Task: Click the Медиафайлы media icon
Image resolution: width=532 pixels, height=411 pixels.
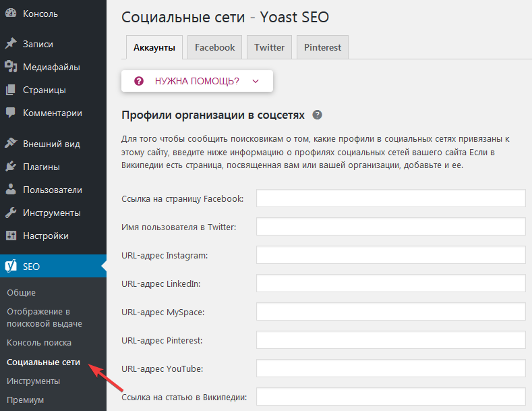Action: 11,67
